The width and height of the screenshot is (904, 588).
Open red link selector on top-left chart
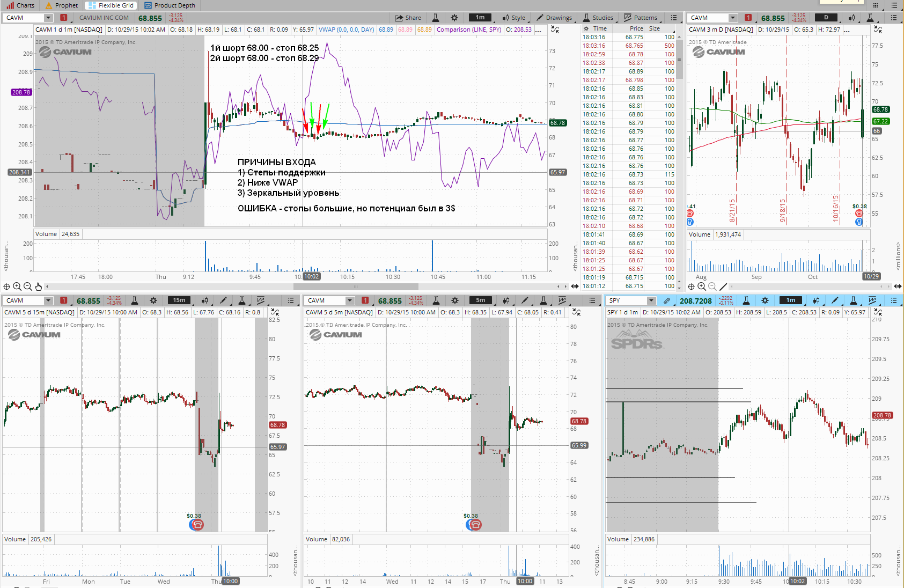coord(64,18)
